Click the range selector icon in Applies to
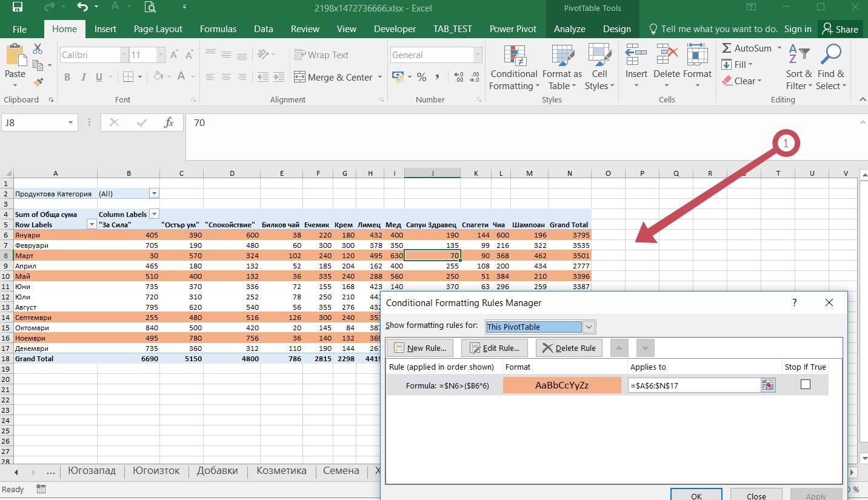The image size is (868, 500). [x=768, y=385]
